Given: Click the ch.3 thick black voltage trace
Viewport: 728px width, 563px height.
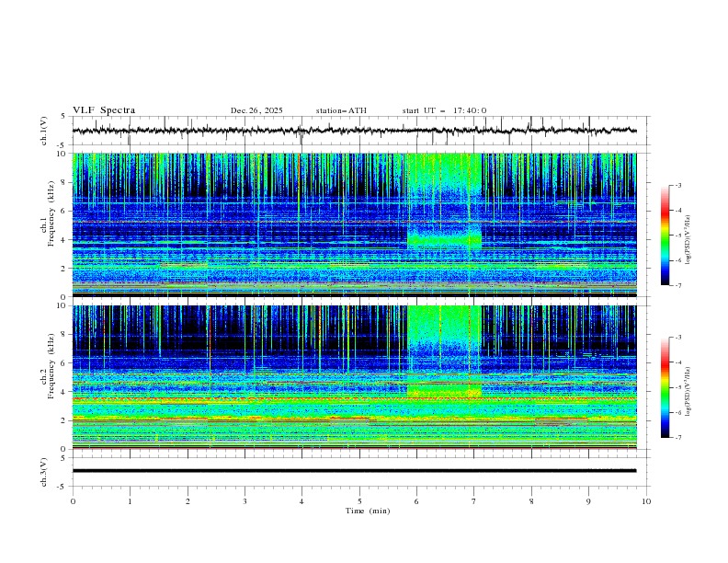Looking at the screenshot, I should 354,471.
